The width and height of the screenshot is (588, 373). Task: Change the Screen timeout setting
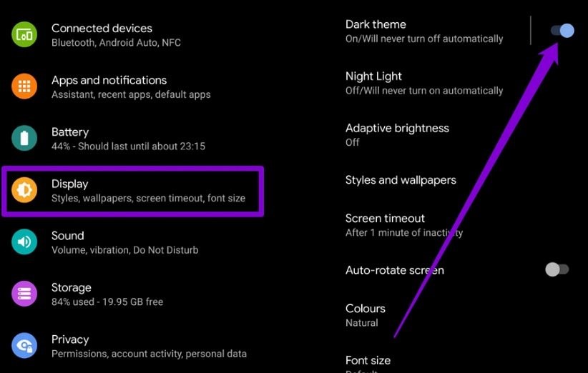[404, 225]
